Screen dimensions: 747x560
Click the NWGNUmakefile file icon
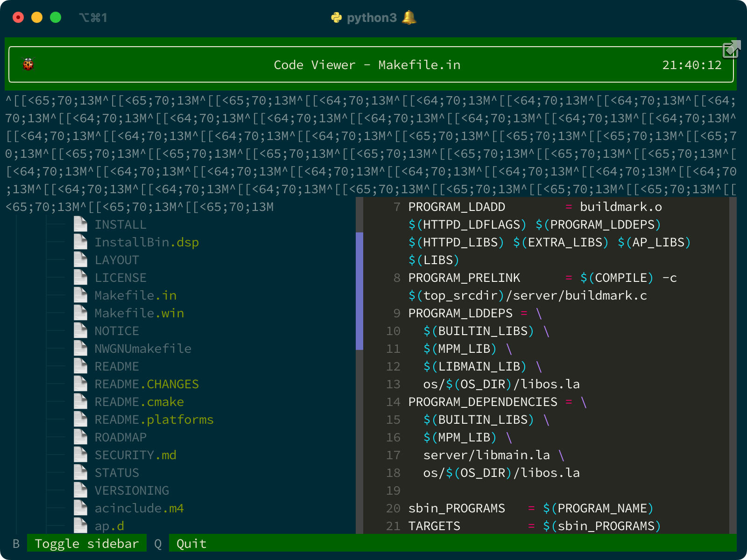[80, 348]
